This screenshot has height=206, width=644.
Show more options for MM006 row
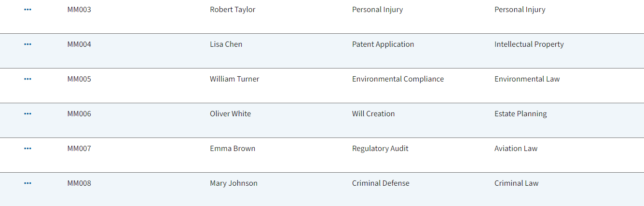(x=27, y=114)
